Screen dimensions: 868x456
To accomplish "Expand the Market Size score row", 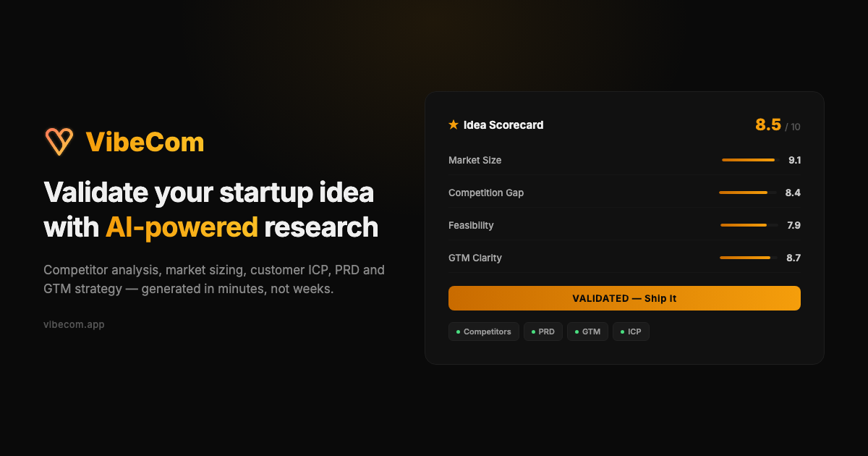I will (x=624, y=160).
